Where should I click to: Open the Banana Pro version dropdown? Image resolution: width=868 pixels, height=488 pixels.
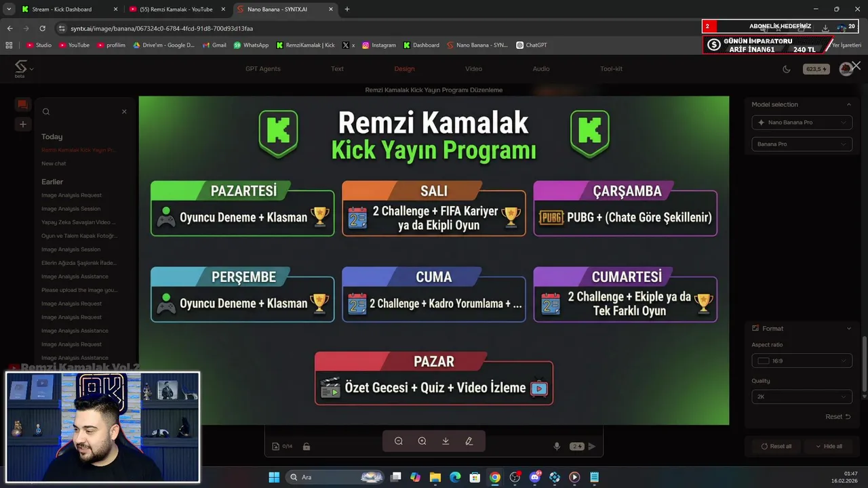(802, 144)
